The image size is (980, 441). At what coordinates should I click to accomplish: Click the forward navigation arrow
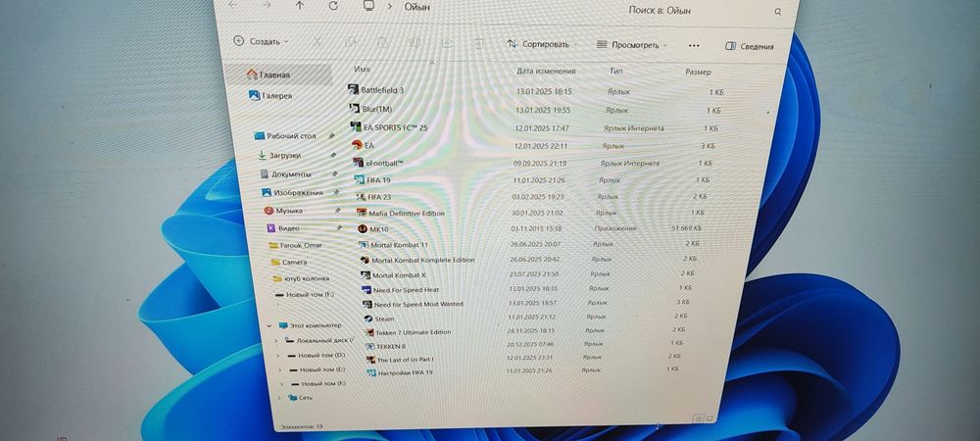click(267, 4)
